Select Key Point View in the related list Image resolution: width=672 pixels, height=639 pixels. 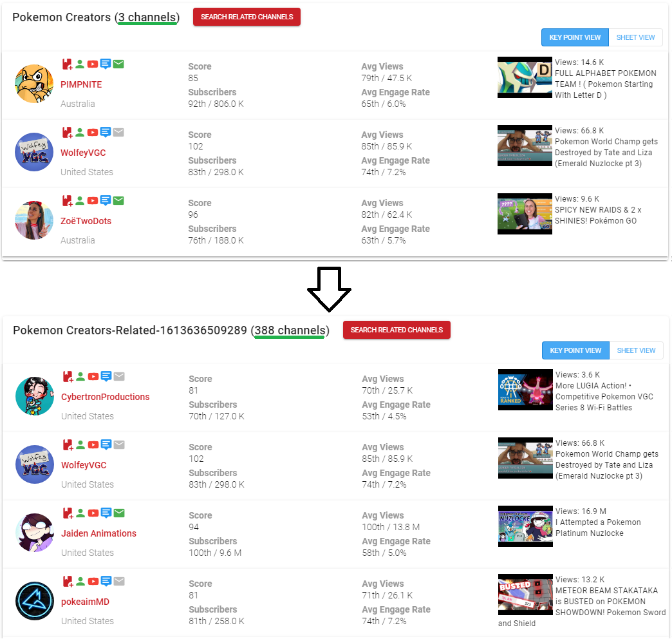coord(575,350)
